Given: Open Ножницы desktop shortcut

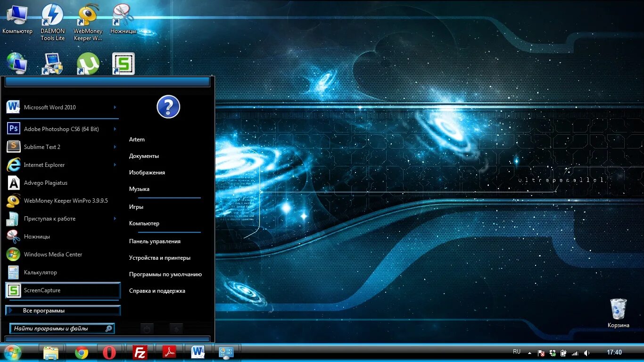Looking at the screenshot, I should point(123,20).
